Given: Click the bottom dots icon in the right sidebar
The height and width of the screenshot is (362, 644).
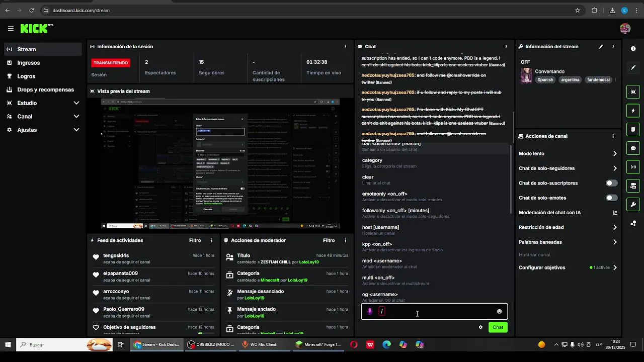Looking at the screenshot, I should click(x=633, y=223).
